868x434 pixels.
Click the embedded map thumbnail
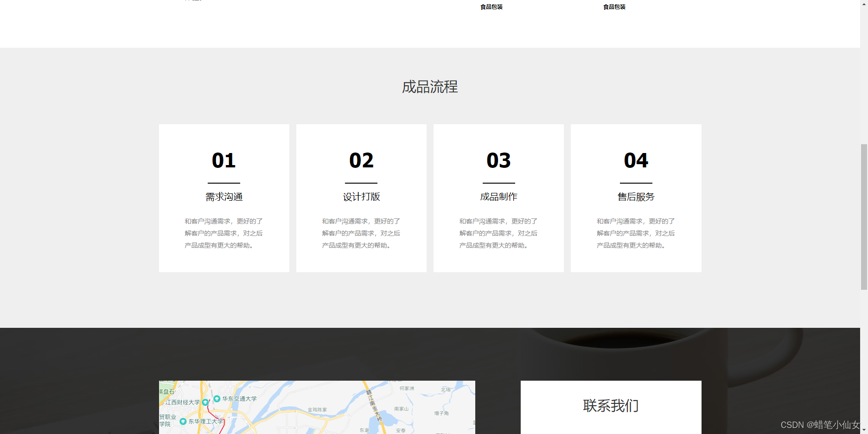tap(317, 407)
